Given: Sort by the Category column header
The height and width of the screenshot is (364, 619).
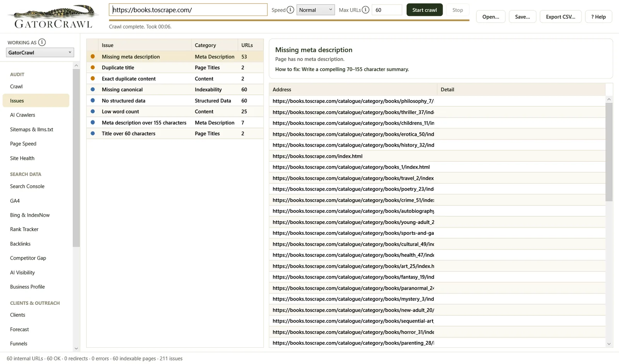Looking at the screenshot, I should click(215, 45).
